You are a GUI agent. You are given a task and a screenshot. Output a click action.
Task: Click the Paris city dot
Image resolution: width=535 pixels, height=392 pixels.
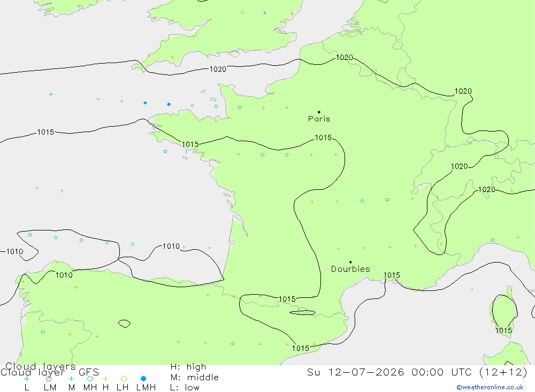tap(319, 112)
